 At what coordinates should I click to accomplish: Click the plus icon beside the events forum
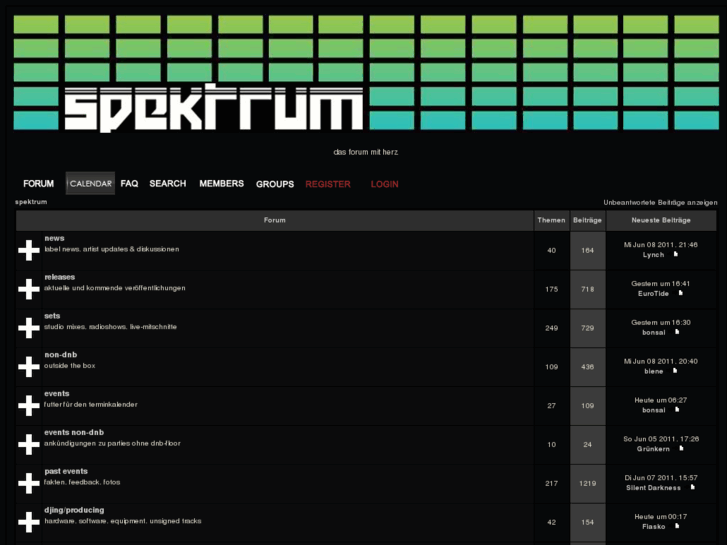click(x=29, y=406)
